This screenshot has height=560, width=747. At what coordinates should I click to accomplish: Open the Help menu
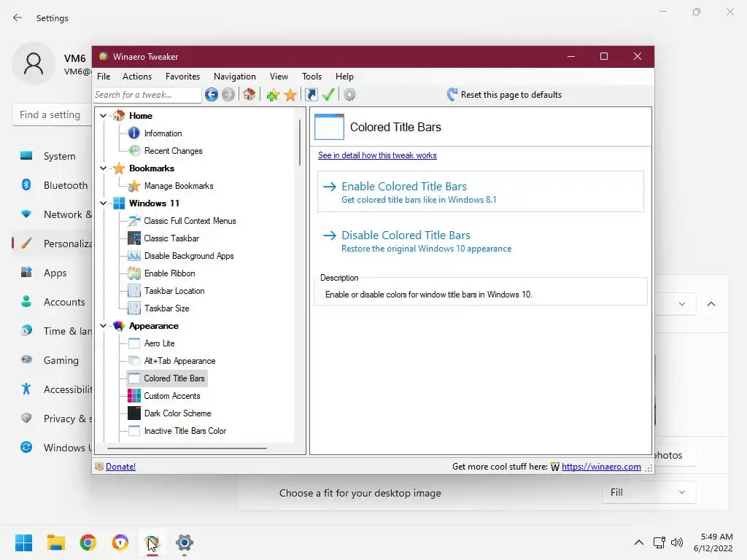[x=344, y=76]
